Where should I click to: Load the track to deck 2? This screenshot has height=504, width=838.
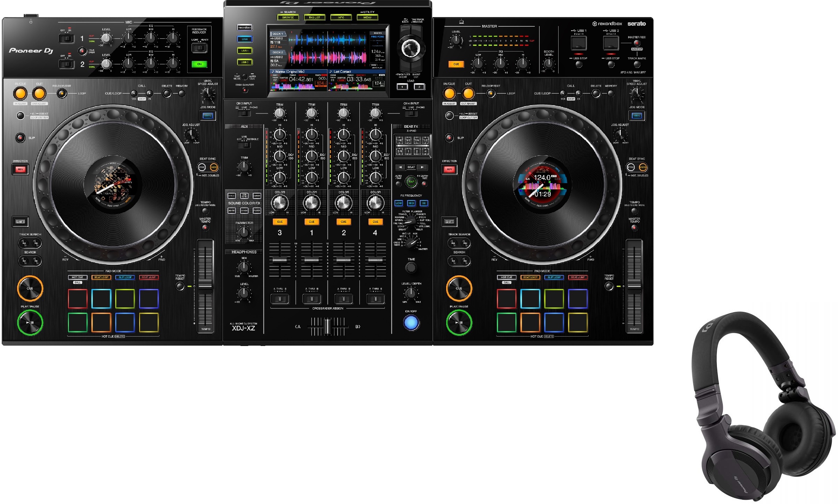(x=419, y=87)
